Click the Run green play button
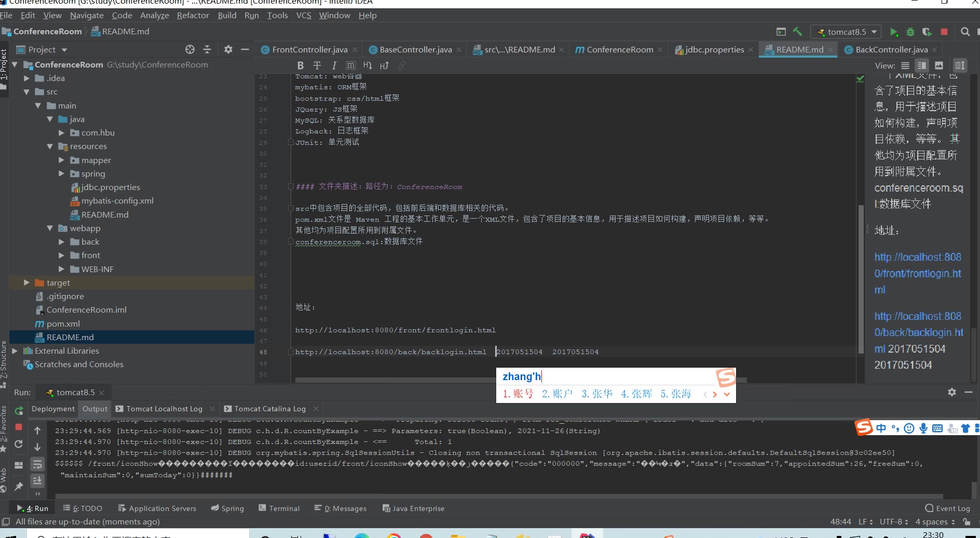 click(894, 32)
